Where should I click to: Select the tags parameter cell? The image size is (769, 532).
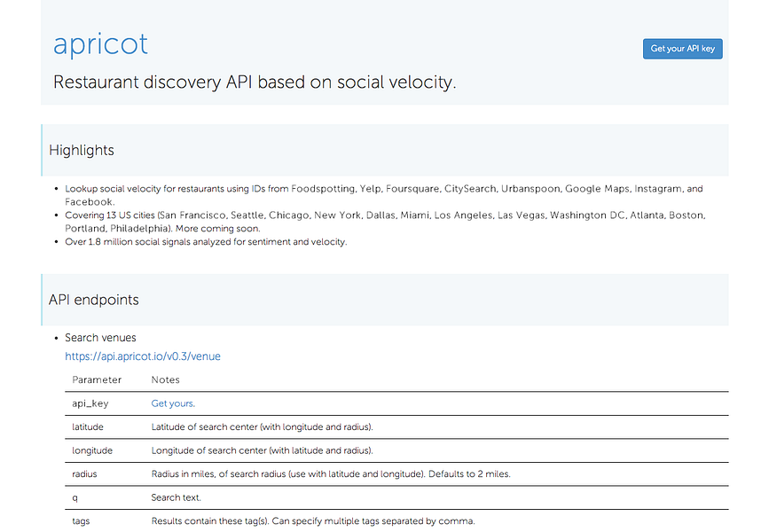coord(81,521)
